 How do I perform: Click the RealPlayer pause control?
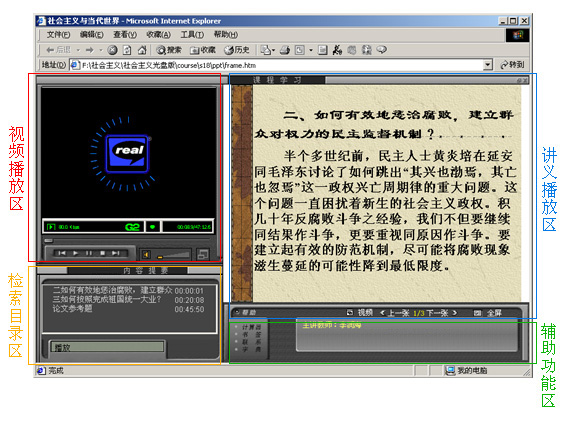[x=89, y=253]
